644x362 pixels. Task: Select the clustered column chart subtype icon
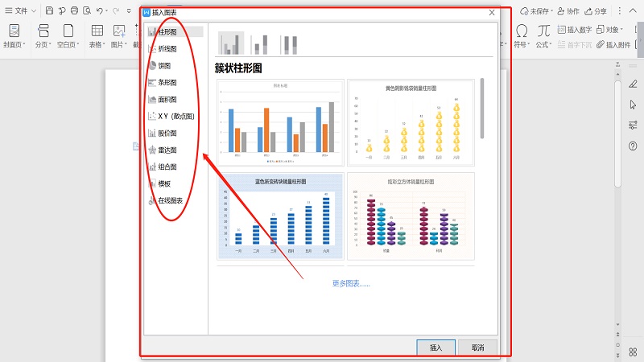[x=231, y=43]
